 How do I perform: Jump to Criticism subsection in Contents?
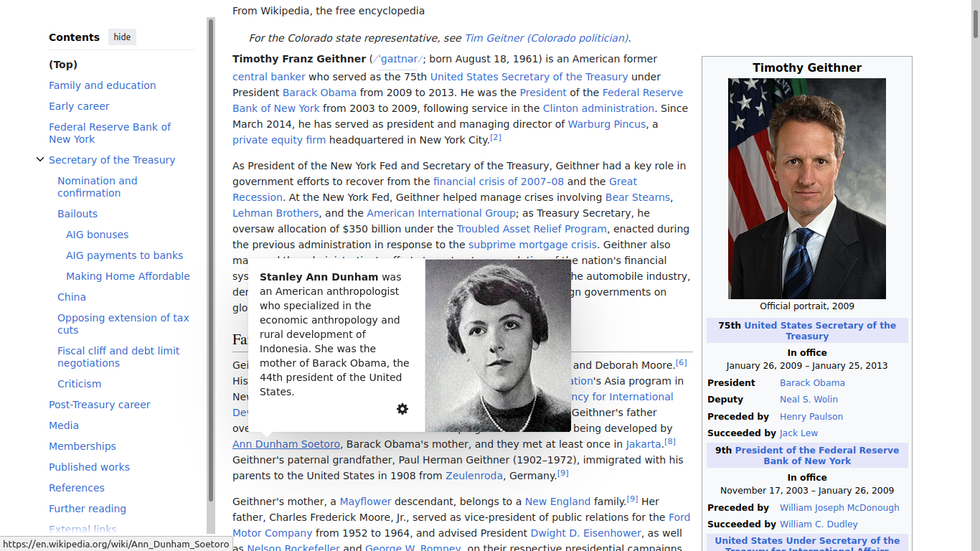(x=80, y=384)
